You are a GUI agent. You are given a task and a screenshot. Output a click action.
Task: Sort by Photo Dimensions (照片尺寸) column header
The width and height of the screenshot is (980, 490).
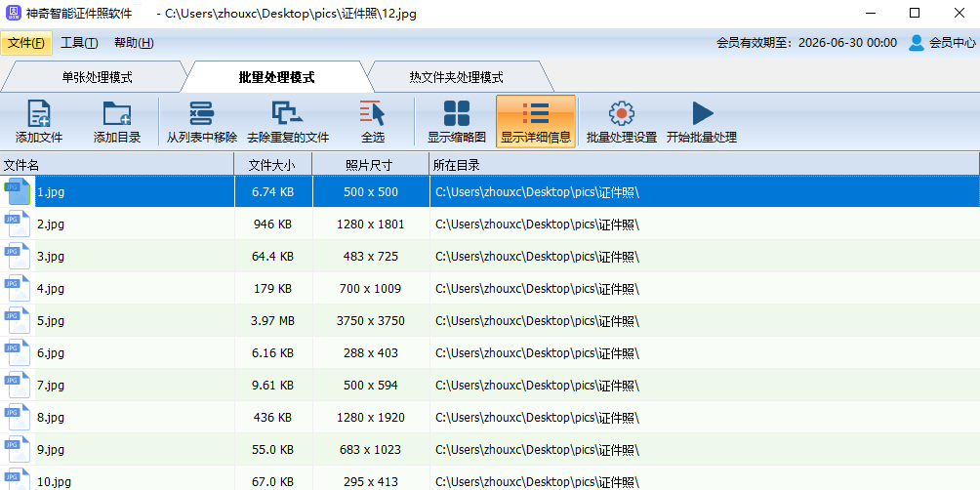click(x=370, y=165)
